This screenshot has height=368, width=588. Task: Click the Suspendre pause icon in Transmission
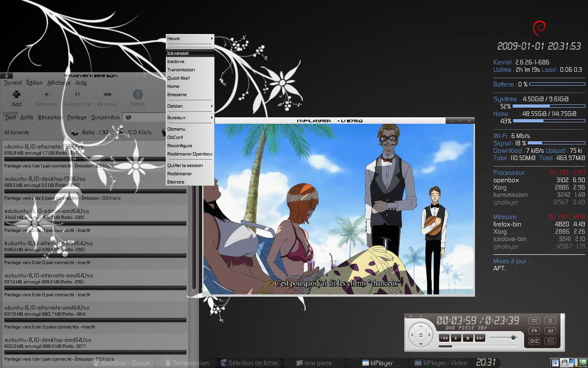[x=77, y=94]
